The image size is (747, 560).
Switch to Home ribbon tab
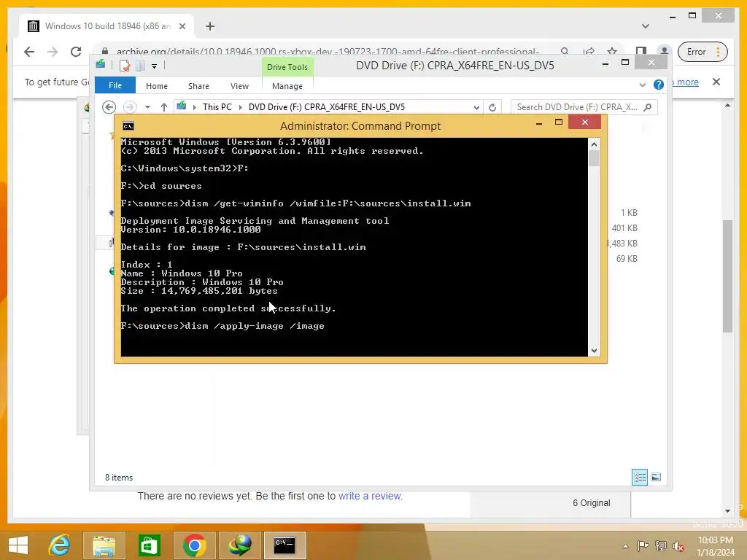click(x=157, y=86)
